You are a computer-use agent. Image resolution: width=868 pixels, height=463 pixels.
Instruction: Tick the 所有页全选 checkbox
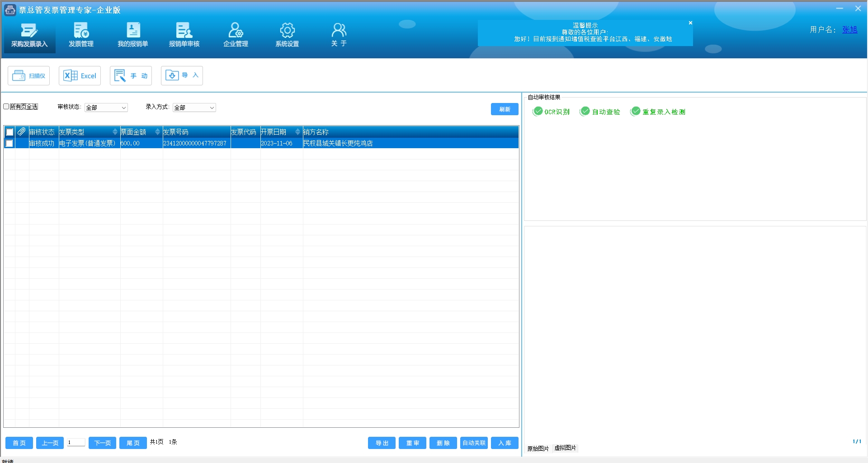point(6,107)
